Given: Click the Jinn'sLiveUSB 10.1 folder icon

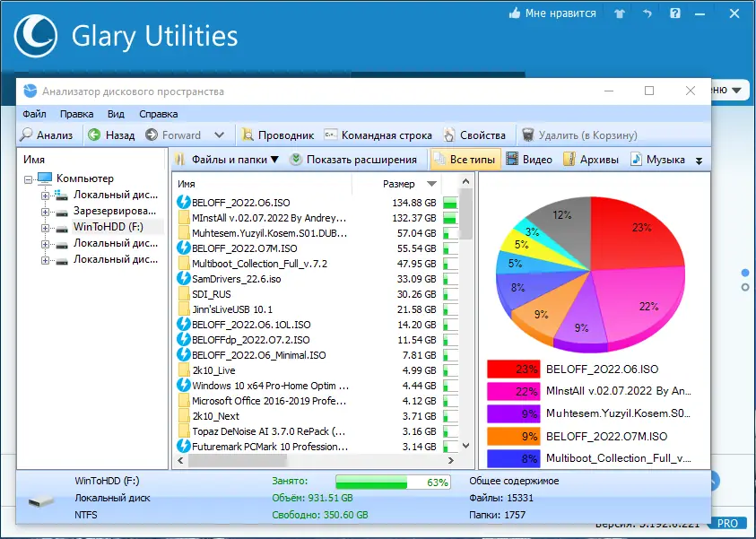Looking at the screenshot, I should [x=184, y=309].
